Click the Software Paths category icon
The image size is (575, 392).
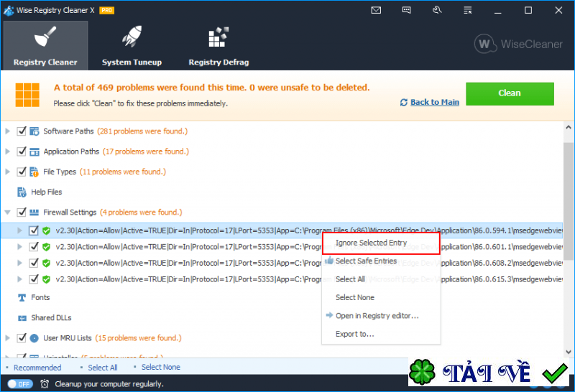(34, 131)
